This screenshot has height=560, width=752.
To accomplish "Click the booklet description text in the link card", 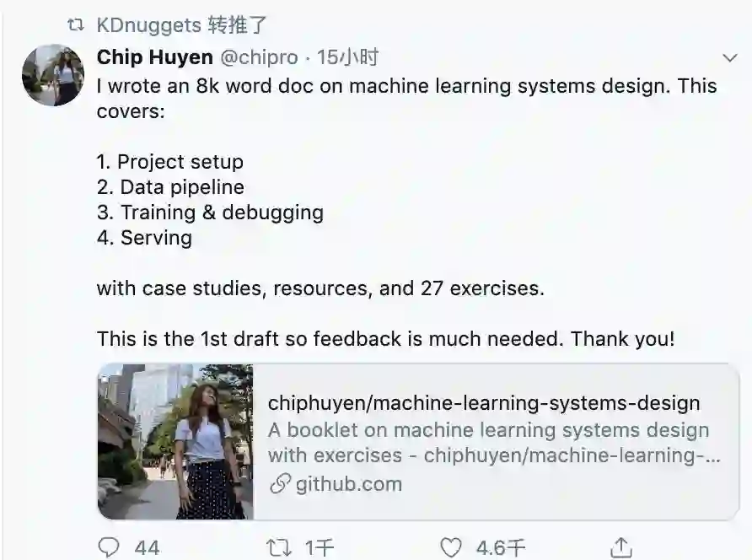I will pos(494,443).
